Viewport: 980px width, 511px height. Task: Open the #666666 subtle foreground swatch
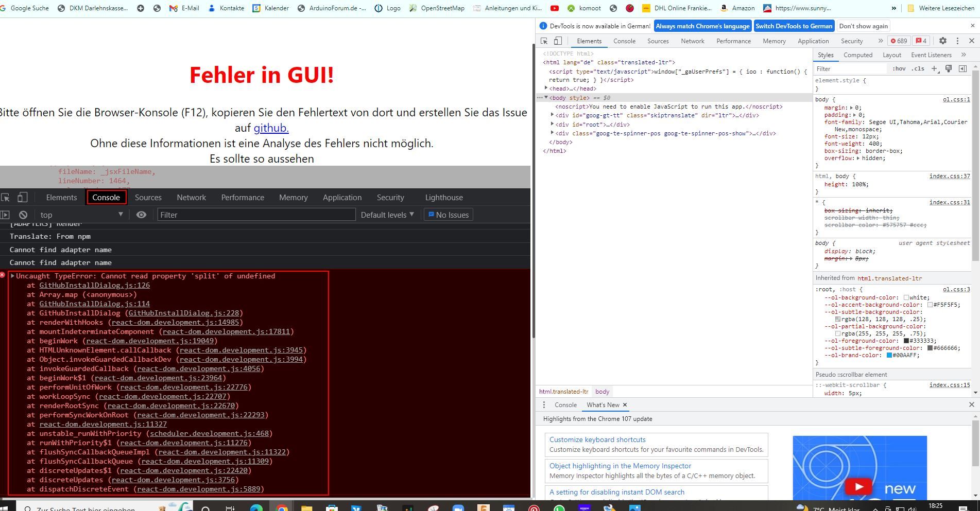click(930, 348)
